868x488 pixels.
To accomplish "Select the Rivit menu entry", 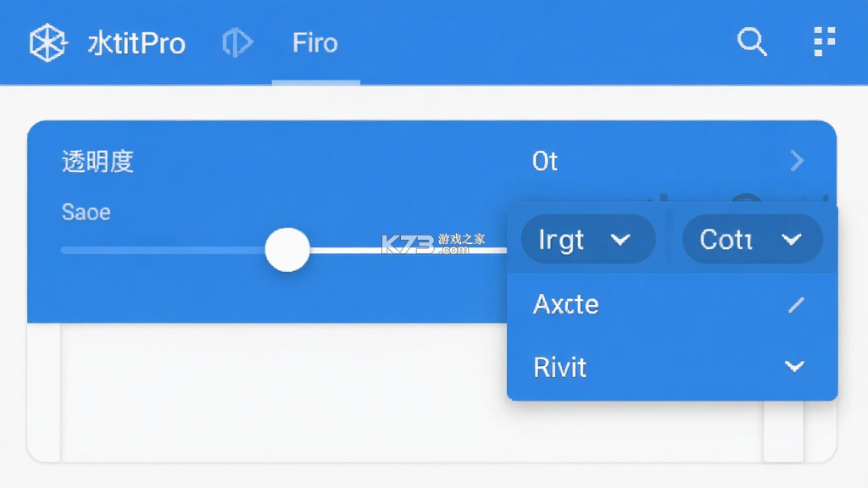I will point(672,367).
